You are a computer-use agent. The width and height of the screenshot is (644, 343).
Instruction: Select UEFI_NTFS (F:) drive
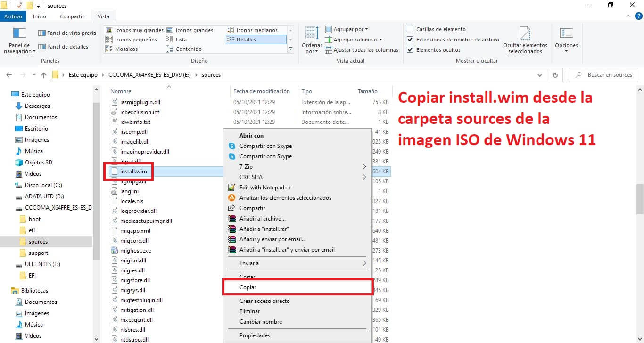[42, 264]
